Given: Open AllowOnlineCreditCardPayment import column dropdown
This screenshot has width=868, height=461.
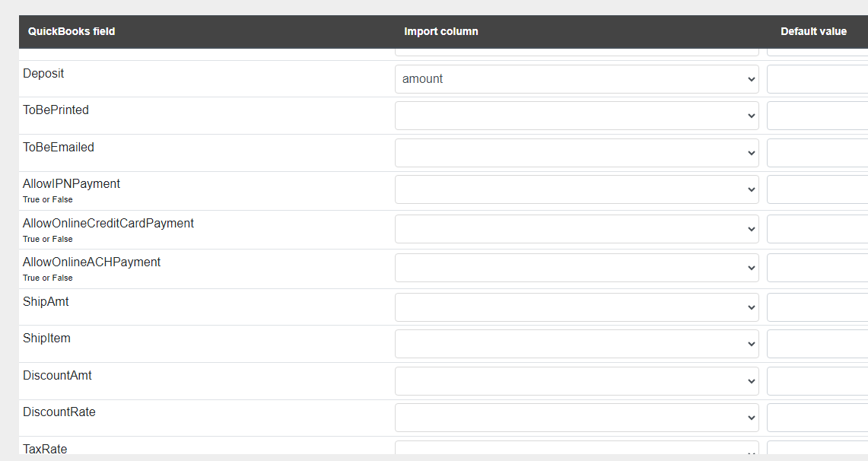Looking at the screenshot, I should coord(577,228).
